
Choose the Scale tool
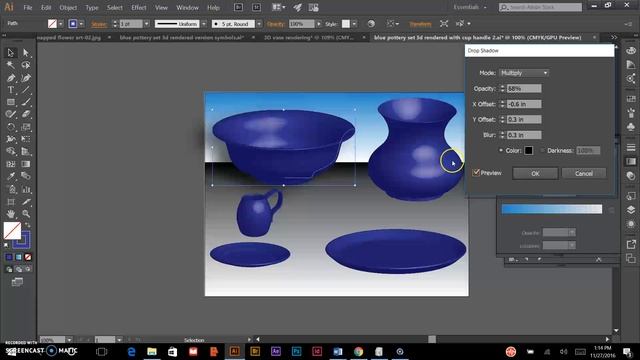coord(26,127)
